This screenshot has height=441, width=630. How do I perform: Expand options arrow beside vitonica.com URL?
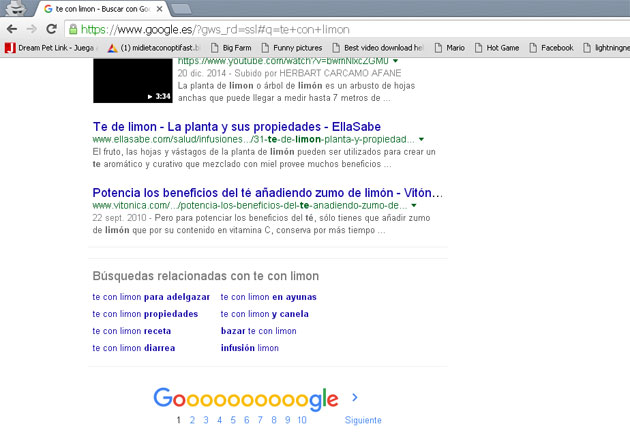414,206
